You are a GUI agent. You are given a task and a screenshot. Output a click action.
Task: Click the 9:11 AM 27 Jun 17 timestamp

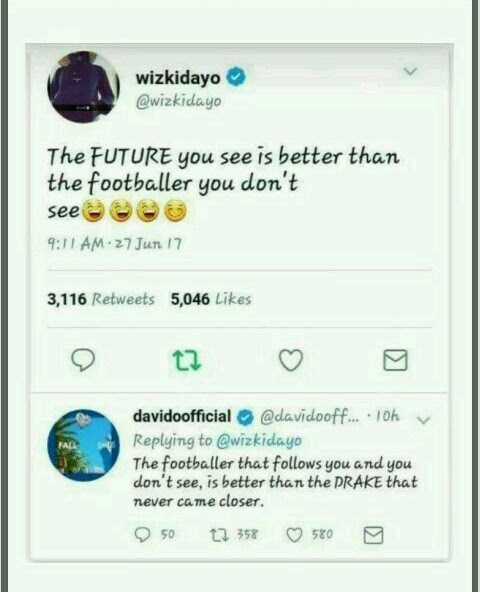114,244
